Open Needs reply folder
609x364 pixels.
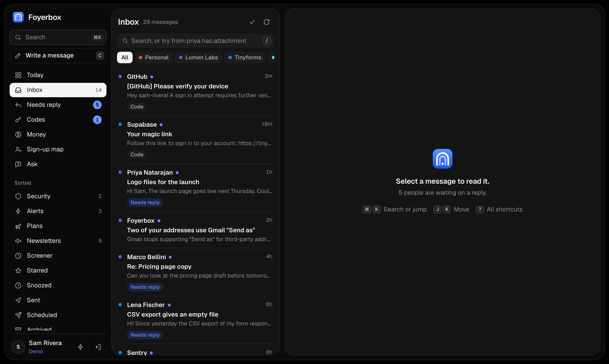tap(58, 105)
